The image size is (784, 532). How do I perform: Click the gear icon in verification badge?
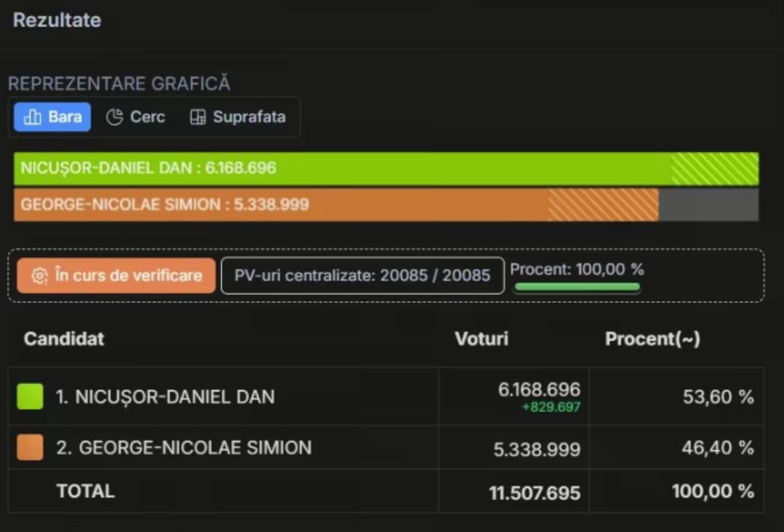39,276
